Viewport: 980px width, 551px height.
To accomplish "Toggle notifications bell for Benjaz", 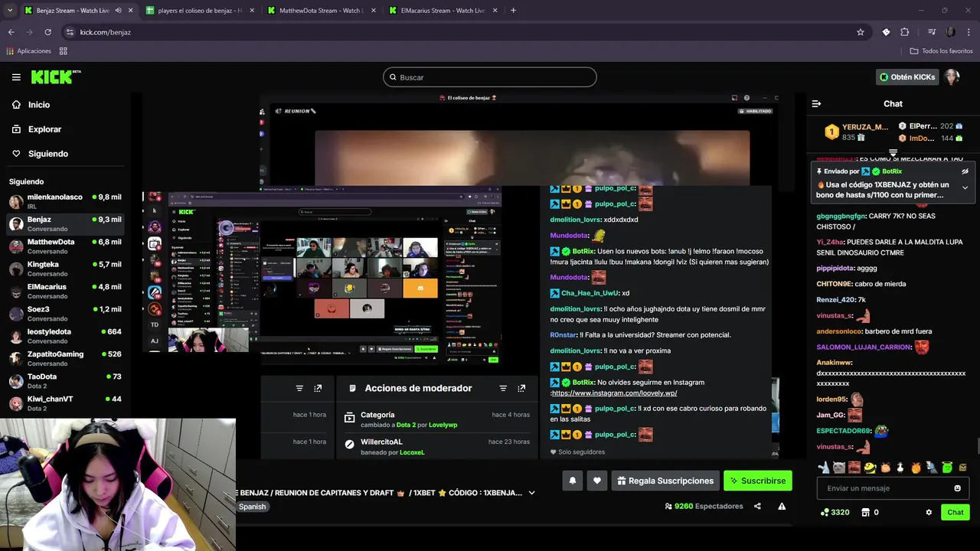I will pos(572,481).
